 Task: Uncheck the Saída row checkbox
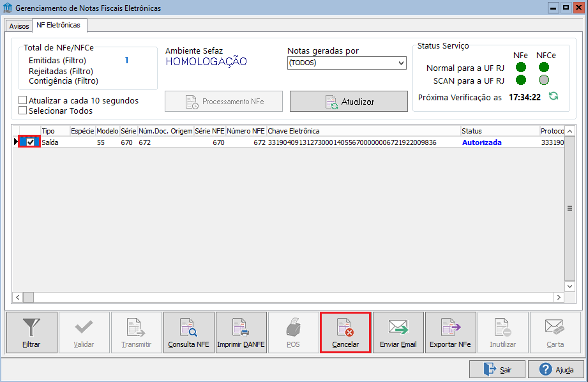tap(31, 142)
